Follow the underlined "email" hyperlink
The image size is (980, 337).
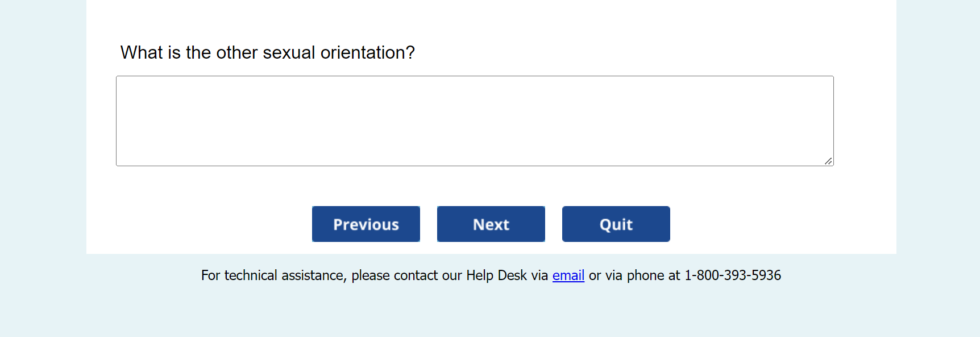(568, 276)
